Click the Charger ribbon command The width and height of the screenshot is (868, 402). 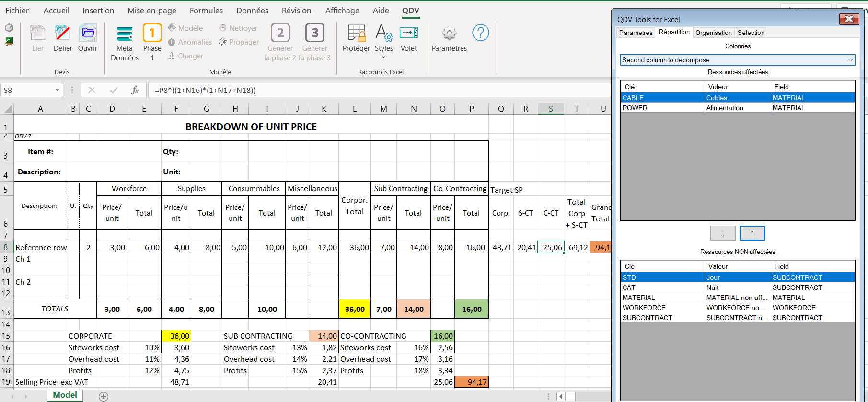coord(185,56)
